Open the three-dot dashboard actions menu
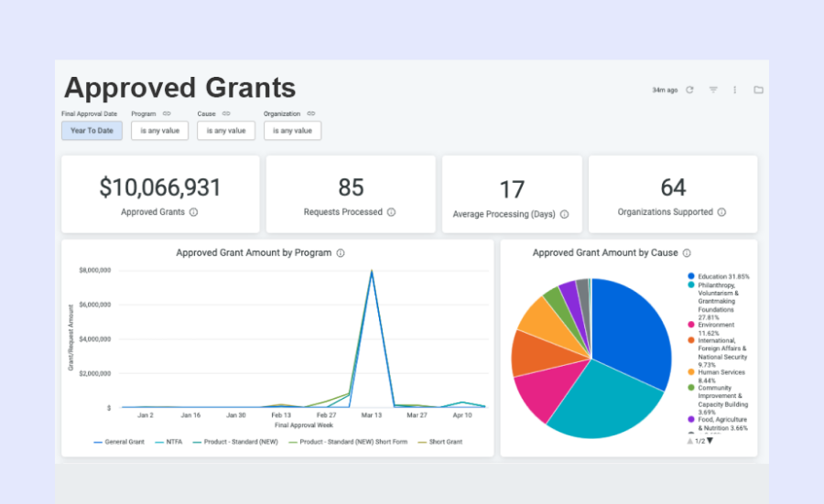The height and width of the screenshot is (504, 824). (734, 90)
